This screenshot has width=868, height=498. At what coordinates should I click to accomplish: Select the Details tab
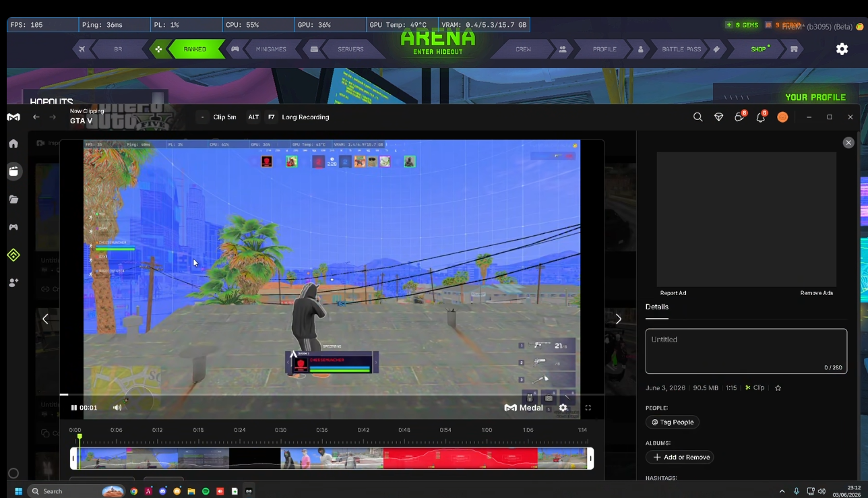pos(657,307)
